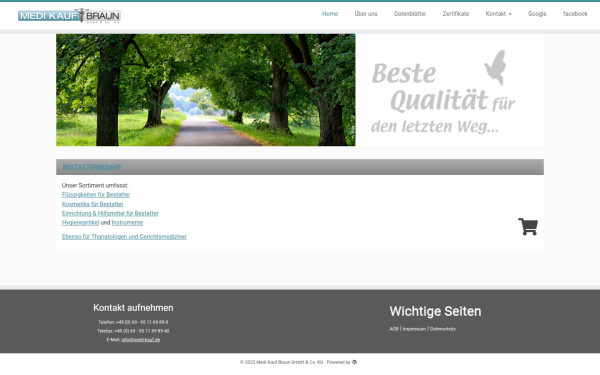Open the Hygieneartikel link
Viewport: 600px width, 375px height.
(80, 222)
